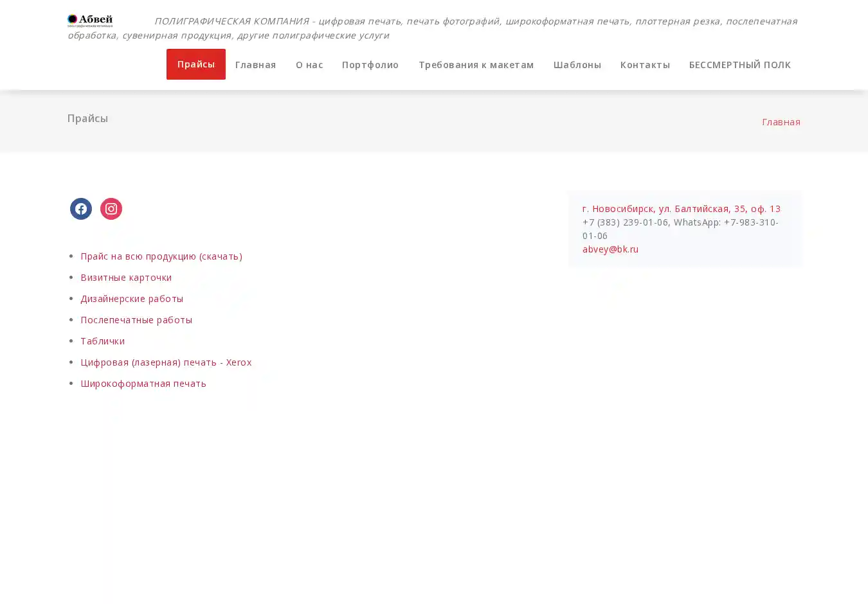Open Широкоформатная печать link

pos(143,384)
